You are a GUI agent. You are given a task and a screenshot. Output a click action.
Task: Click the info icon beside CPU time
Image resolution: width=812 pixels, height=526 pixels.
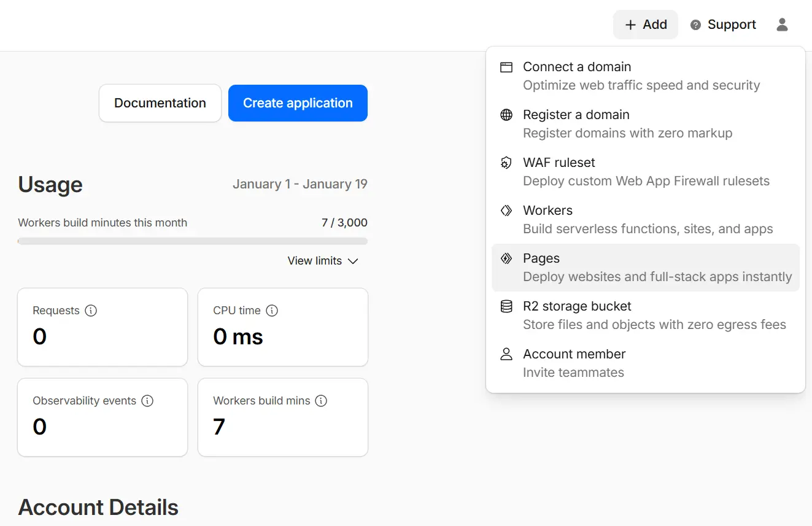(x=272, y=311)
